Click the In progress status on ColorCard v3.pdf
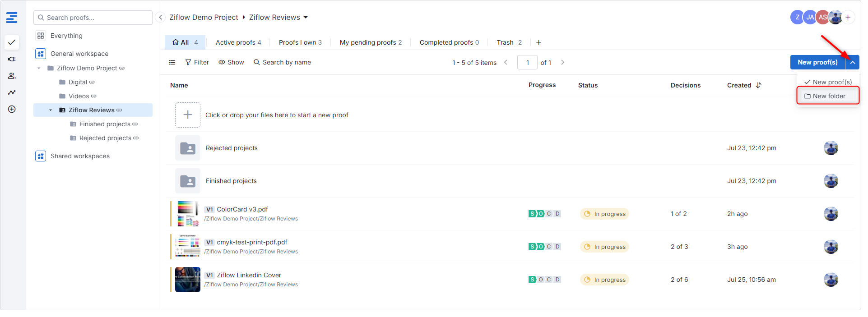The height and width of the screenshot is (317, 868). tap(604, 214)
